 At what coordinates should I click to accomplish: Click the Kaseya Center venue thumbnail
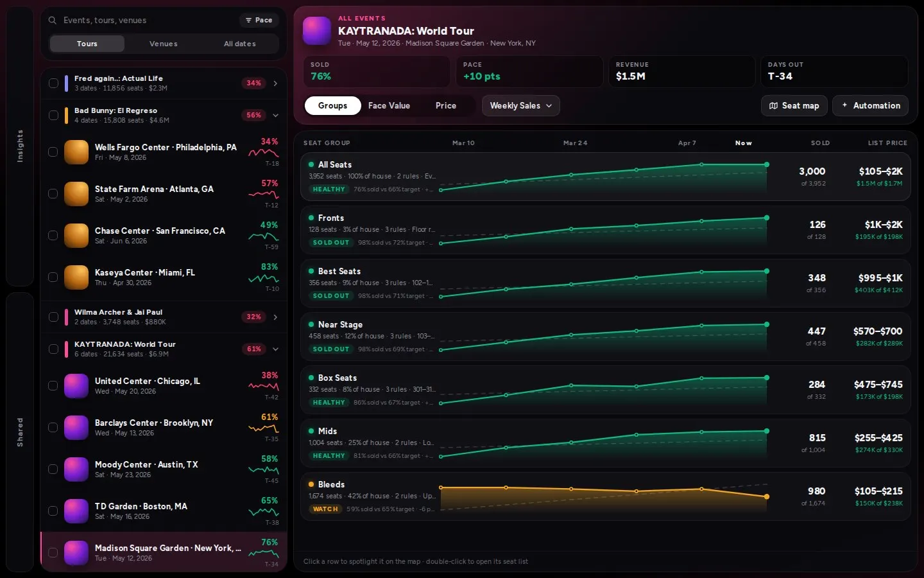(76, 277)
